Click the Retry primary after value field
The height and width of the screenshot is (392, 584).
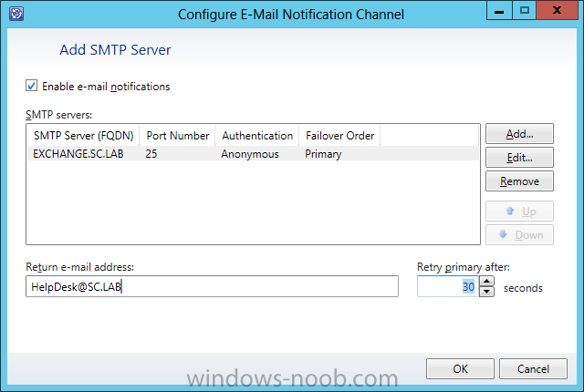click(x=448, y=286)
